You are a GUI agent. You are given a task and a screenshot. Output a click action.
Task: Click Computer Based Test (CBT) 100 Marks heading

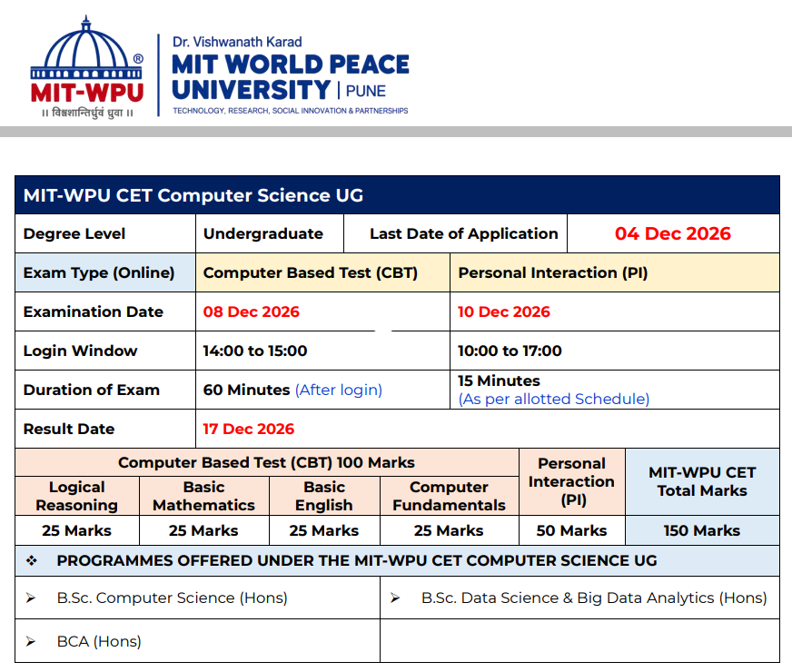[266, 462]
